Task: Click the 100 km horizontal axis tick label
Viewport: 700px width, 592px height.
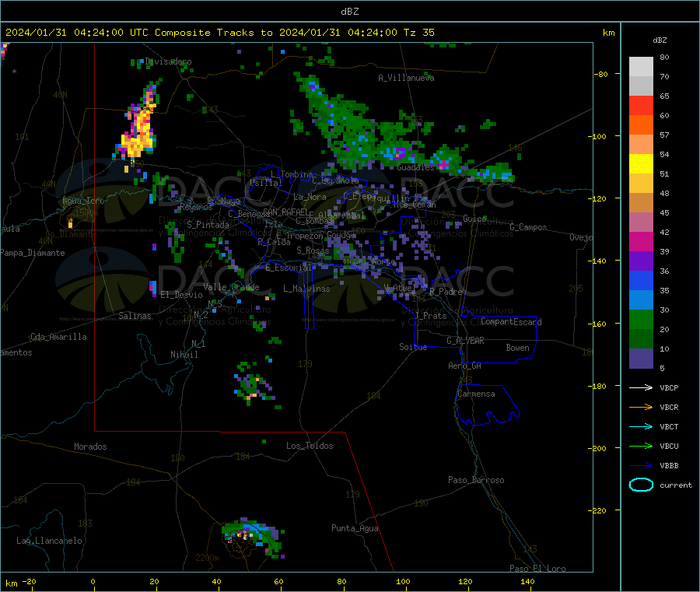Action: click(x=403, y=581)
